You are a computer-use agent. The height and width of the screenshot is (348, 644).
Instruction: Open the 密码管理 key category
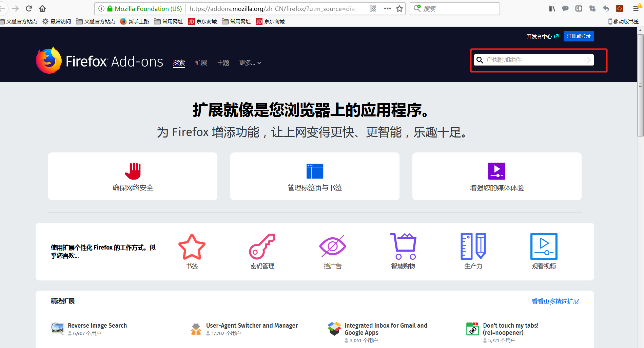[262, 252]
